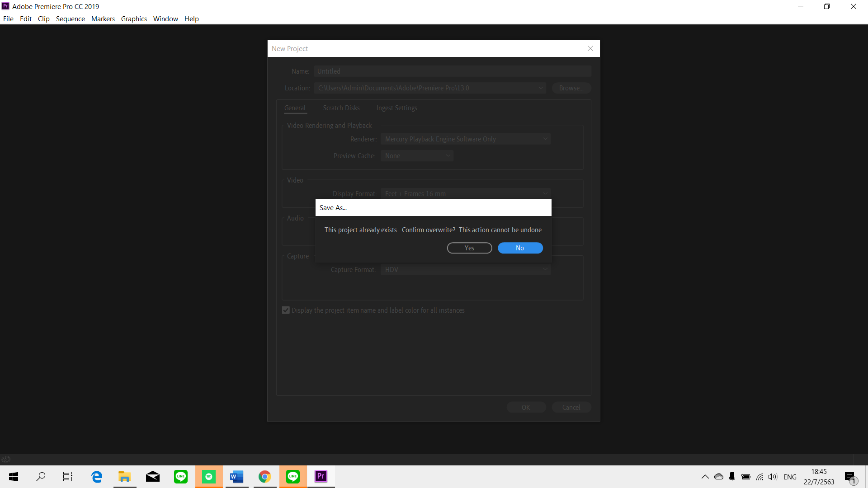This screenshot has height=488, width=868.
Task: Open File Explorer from the taskbar
Action: click(x=125, y=477)
